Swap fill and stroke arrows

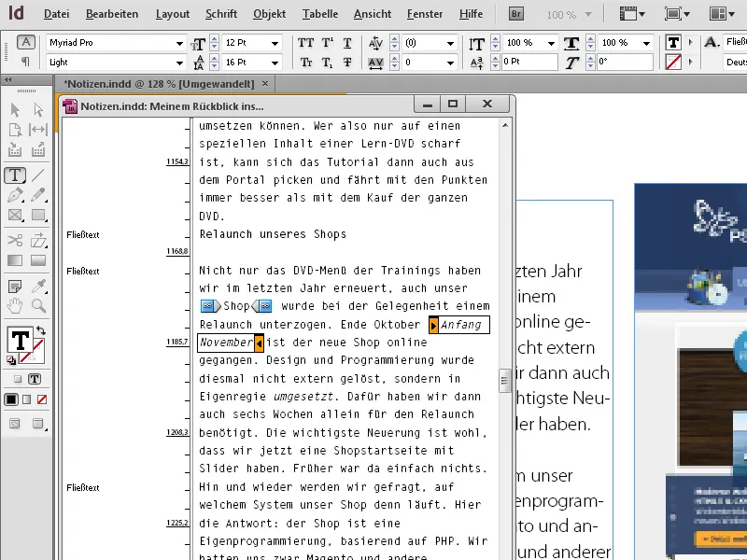[x=41, y=330]
